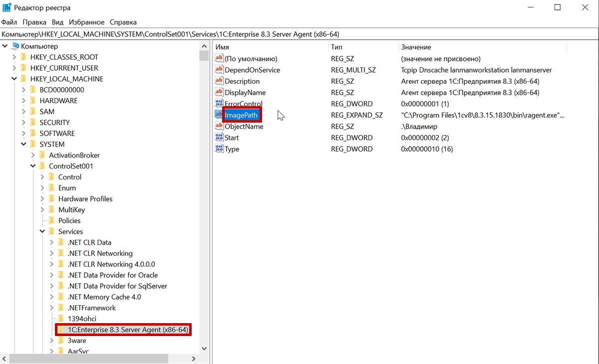
Task: Open the Вид menu
Action: tap(58, 22)
